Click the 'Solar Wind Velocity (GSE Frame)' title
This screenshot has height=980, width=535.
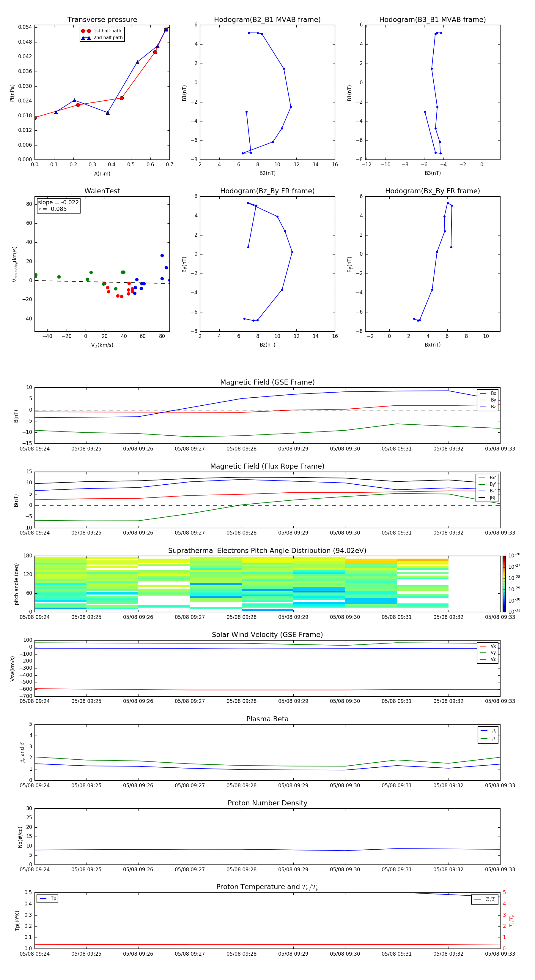pos(267,635)
